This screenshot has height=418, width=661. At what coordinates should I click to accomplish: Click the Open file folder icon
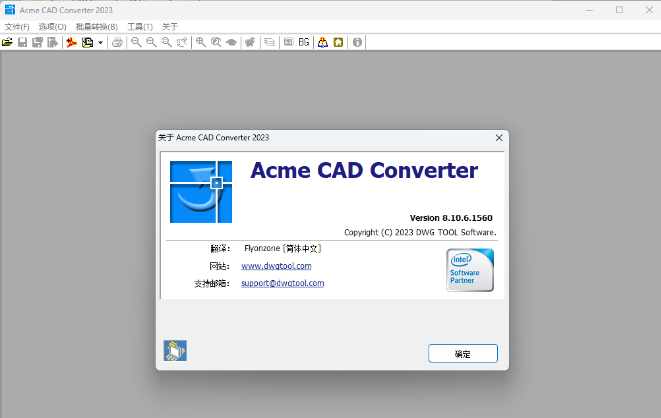point(7,43)
